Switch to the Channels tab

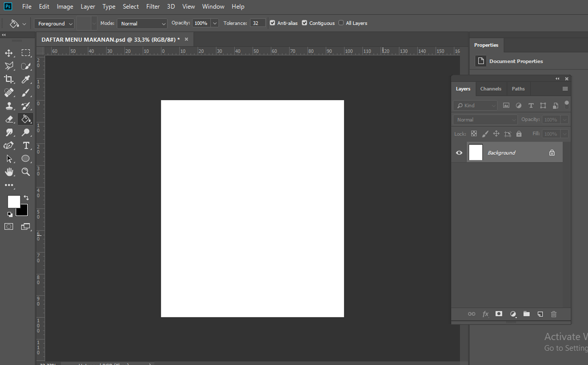pos(491,89)
